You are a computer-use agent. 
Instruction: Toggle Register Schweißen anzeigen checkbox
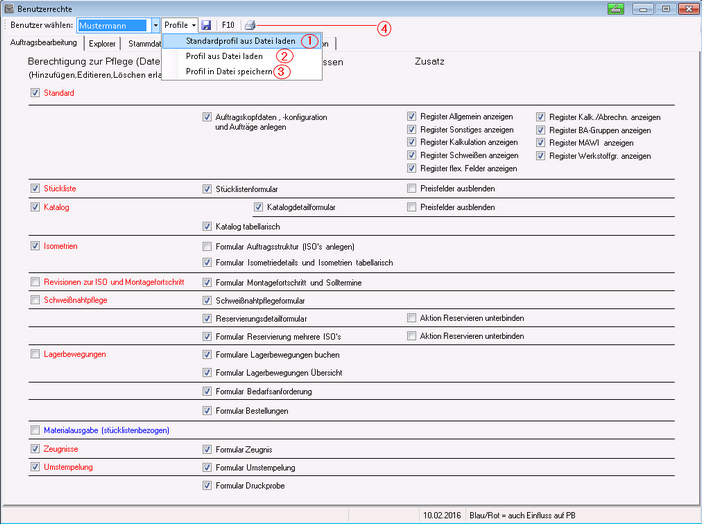(x=412, y=155)
